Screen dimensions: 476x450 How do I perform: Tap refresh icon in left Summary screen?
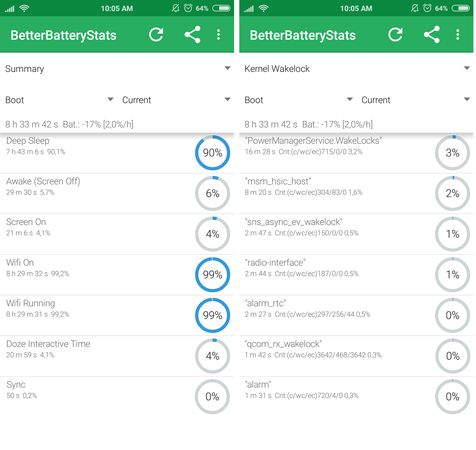point(156,34)
